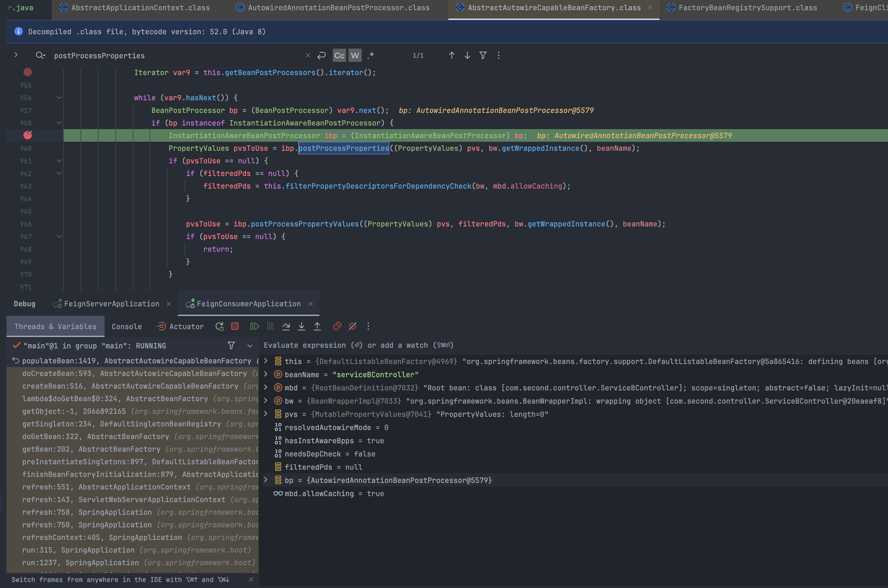Expand the 'this' variable node
The width and height of the screenshot is (888, 588).
266,361
